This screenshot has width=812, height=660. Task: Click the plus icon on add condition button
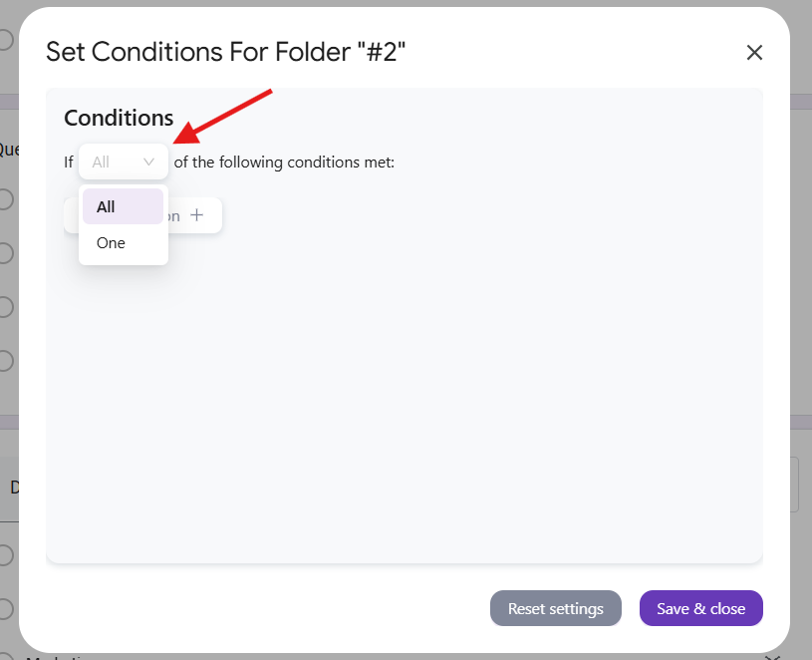point(197,215)
